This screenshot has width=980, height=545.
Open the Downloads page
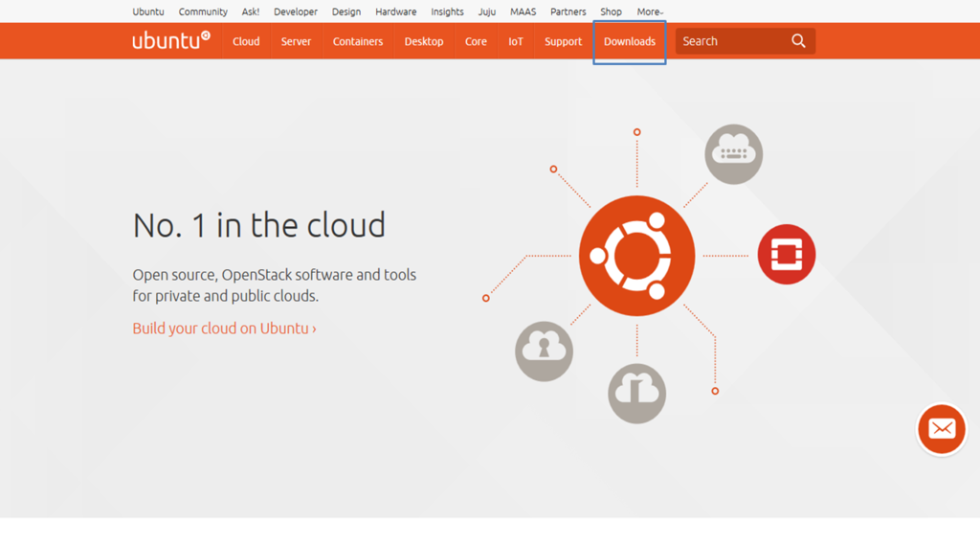[630, 41]
